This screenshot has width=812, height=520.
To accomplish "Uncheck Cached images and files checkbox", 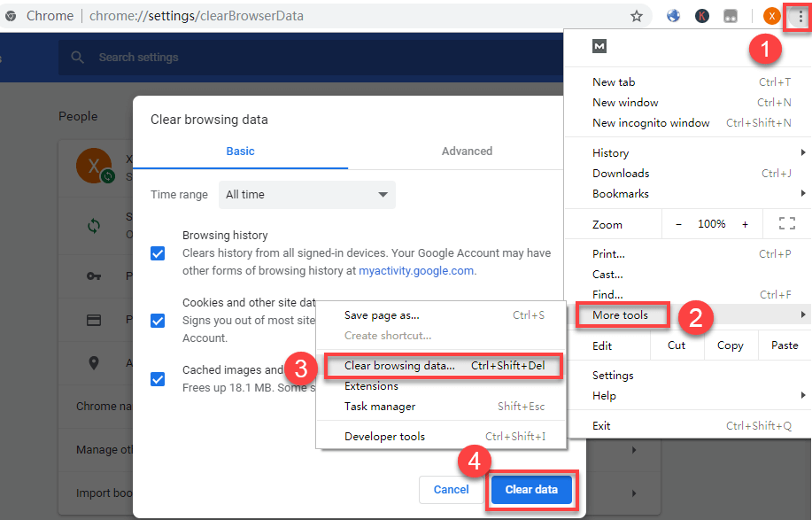I will (x=158, y=378).
